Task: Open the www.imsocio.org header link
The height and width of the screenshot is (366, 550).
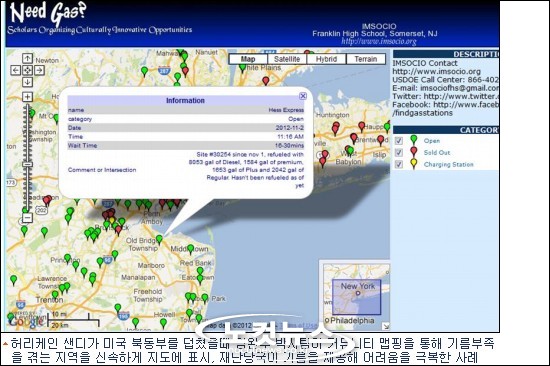Action: [x=379, y=41]
